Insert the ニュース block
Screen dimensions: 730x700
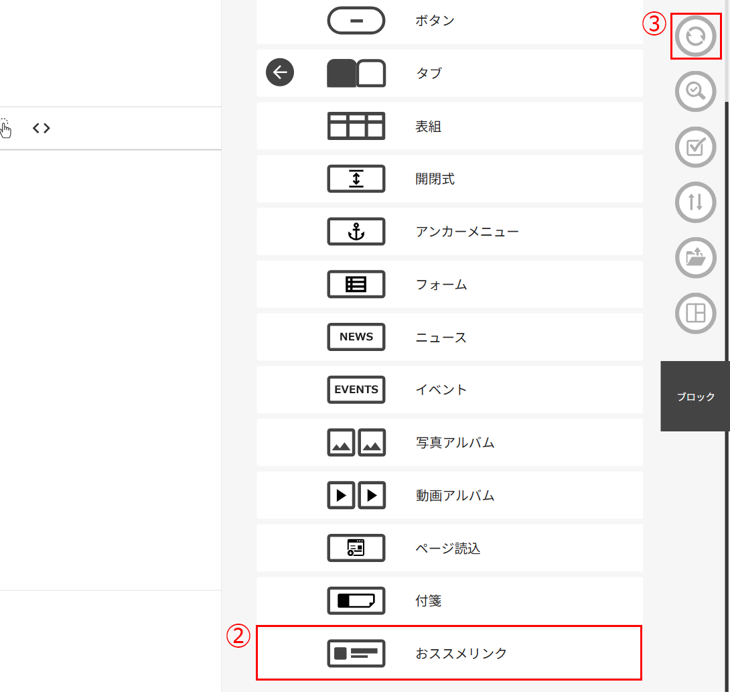(449, 337)
